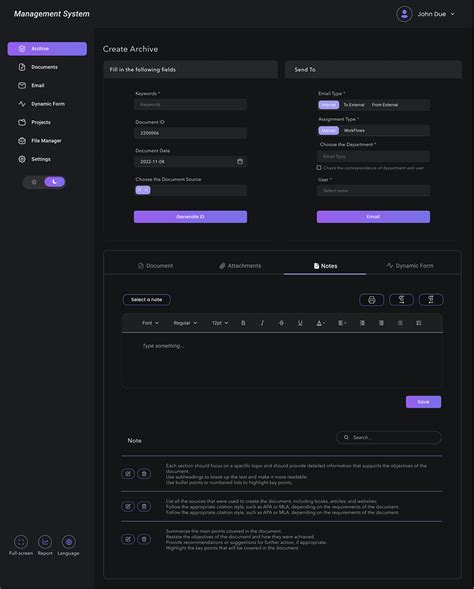The height and width of the screenshot is (589, 474).
Task: Set right-to-left text direction
Action: [431, 300]
